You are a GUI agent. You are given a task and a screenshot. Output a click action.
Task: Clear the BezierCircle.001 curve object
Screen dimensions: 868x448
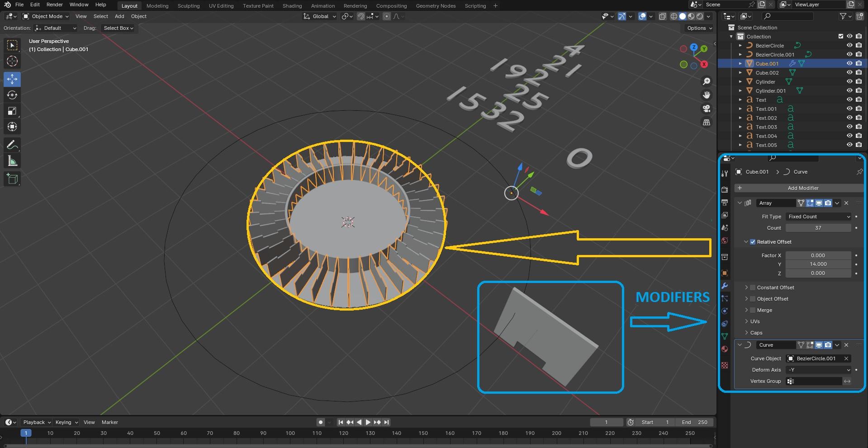[x=846, y=358]
